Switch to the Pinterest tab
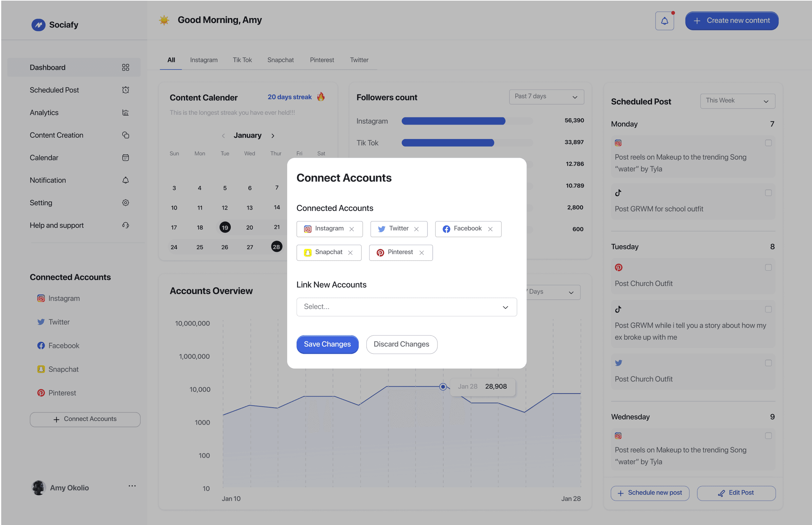This screenshot has height=525, width=812. pos(322,60)
